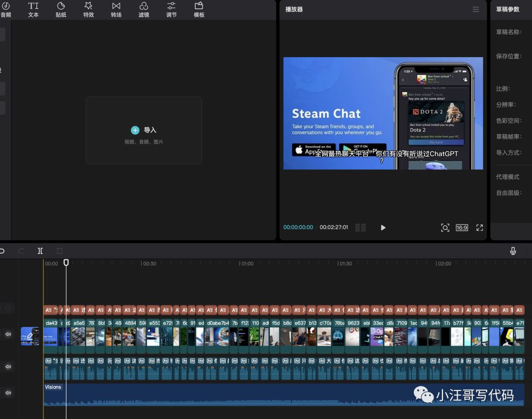Click the timeline playhead handle
The height and width of the screenshot is (419, 532).
pos(66,263)
